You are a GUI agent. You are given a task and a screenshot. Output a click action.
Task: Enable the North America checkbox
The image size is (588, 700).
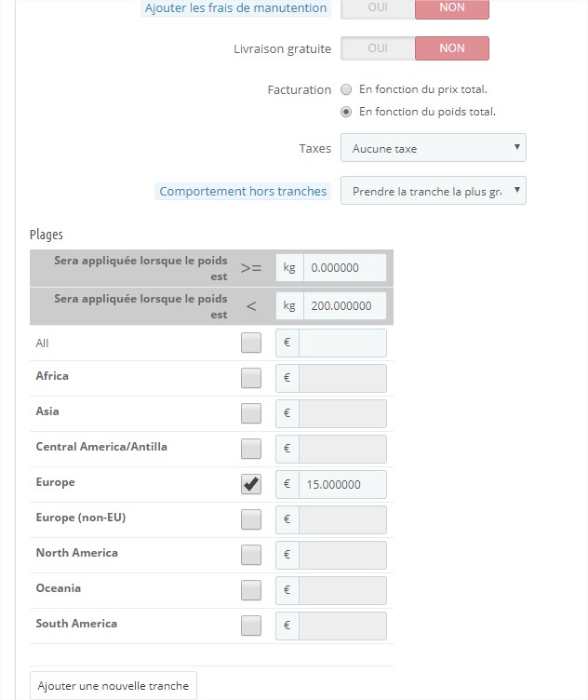[251, 555]
